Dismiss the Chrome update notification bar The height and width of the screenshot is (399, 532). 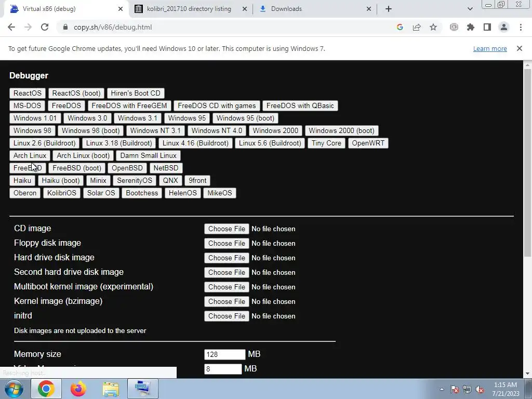pos(519,48)
